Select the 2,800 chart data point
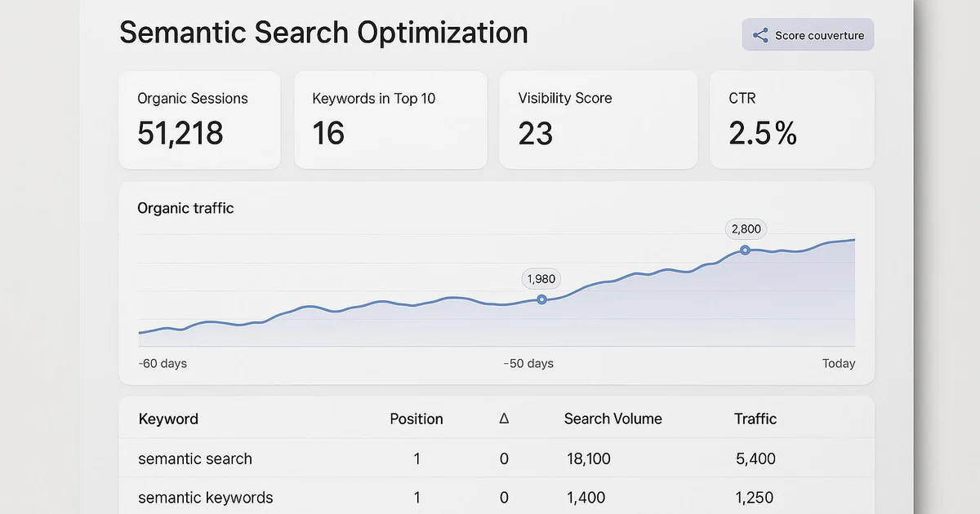 (x=745, y=250)
